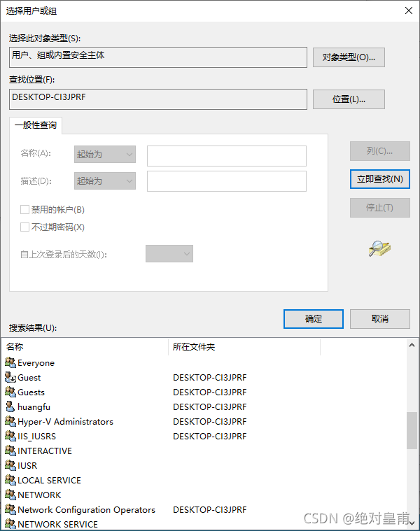Click the 描述(D) text input field
Viewport: 420px width, 531px height.
[227, 181]
